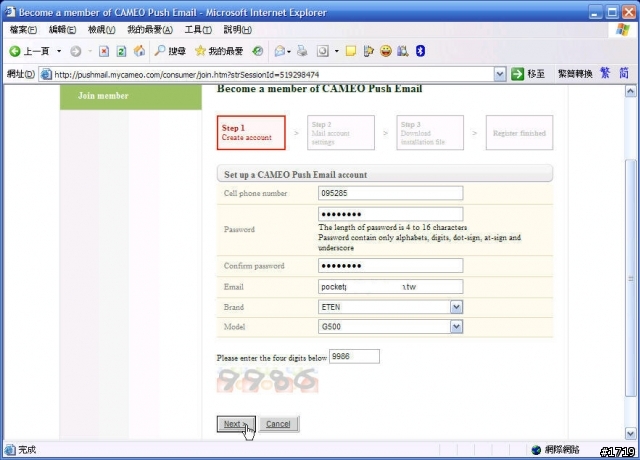The height and width of the screenshot is (460, 640).
Task: Click the Messenger smiley face icon
Action: point(386,51)
